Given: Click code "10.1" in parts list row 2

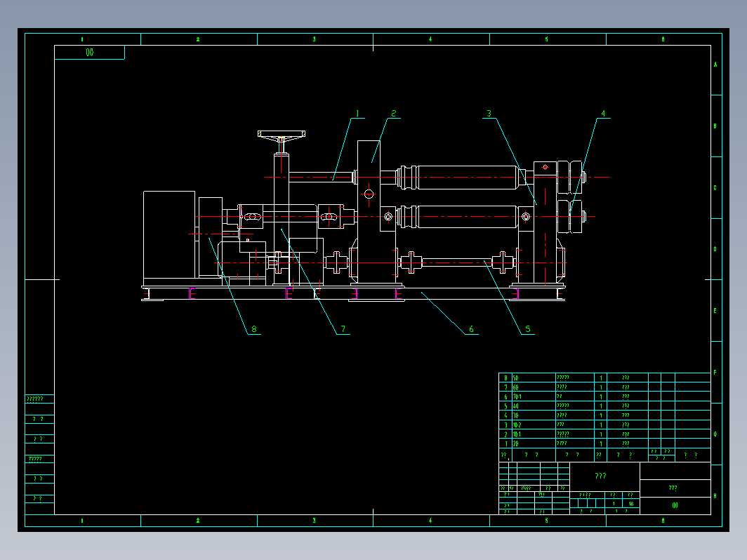Looking at the screenshot, I should point(517,434).
